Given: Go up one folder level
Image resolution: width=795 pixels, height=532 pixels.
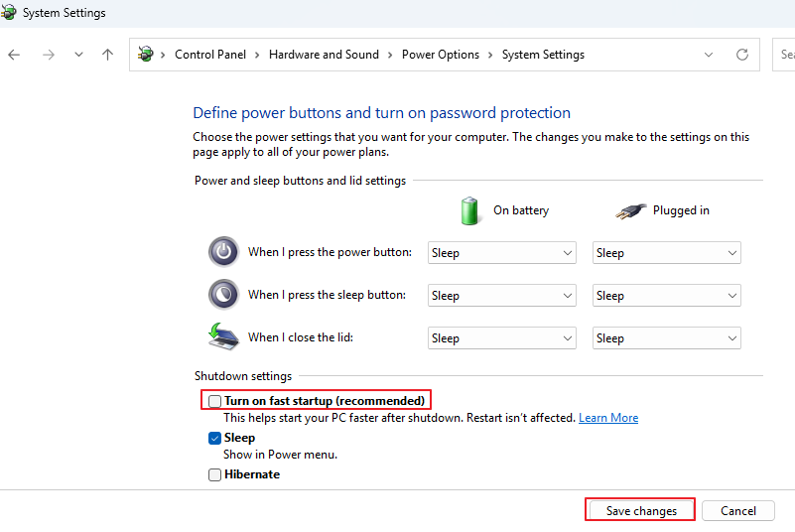Looking at the screenshot, I should tap(107, 55).
